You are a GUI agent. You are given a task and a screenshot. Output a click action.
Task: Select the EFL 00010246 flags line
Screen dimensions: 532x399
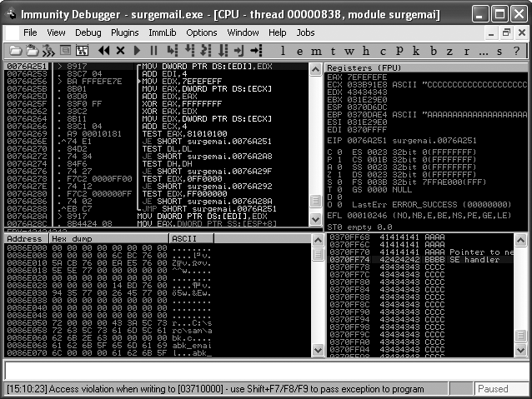point(419,216)
